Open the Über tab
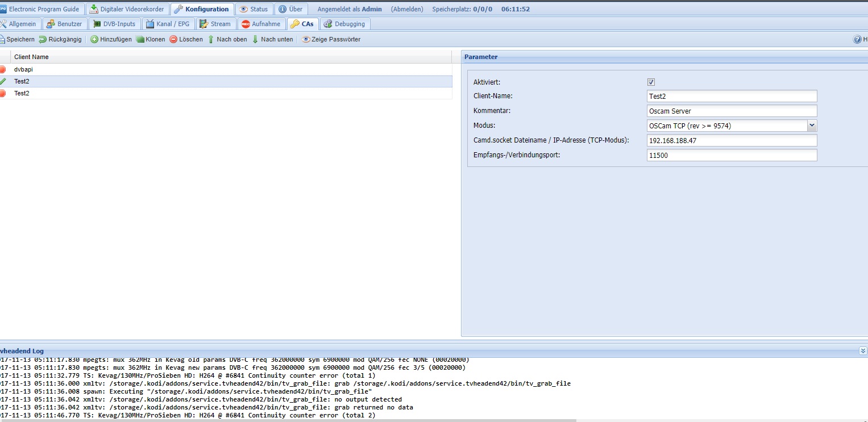 [290, 9]
